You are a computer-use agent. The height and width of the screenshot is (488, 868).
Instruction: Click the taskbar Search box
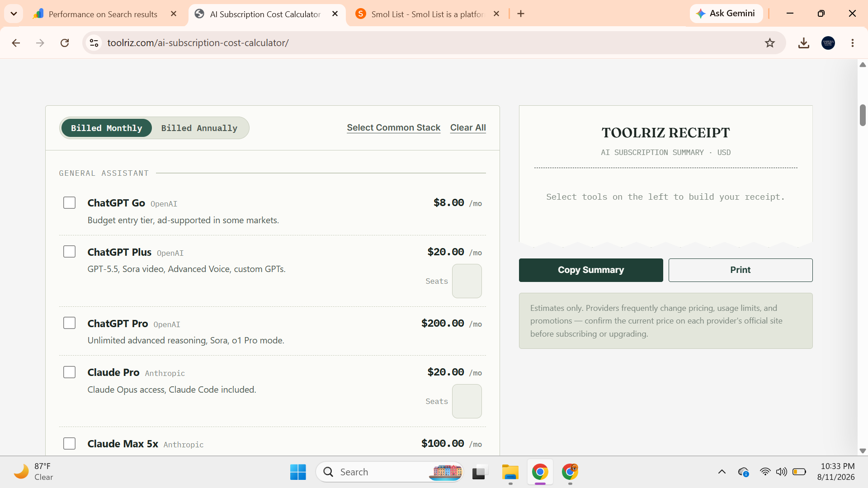[x=390, y=472]
